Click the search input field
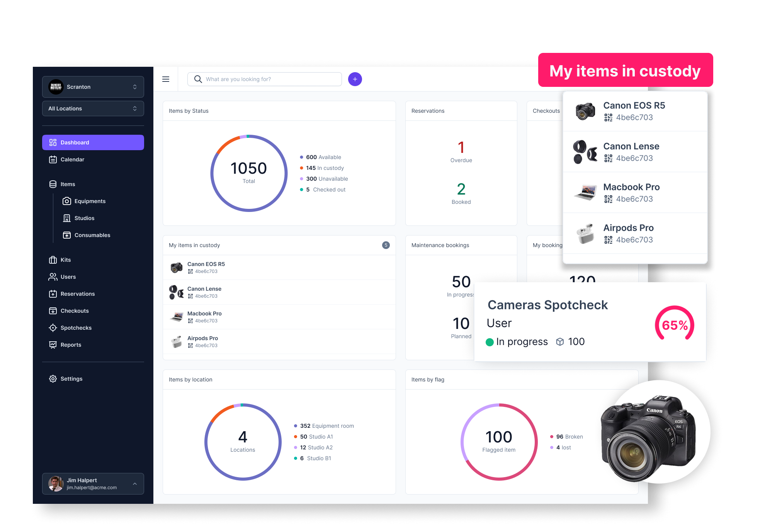Viewport: 765px width, 532px height. pos(265,79)
